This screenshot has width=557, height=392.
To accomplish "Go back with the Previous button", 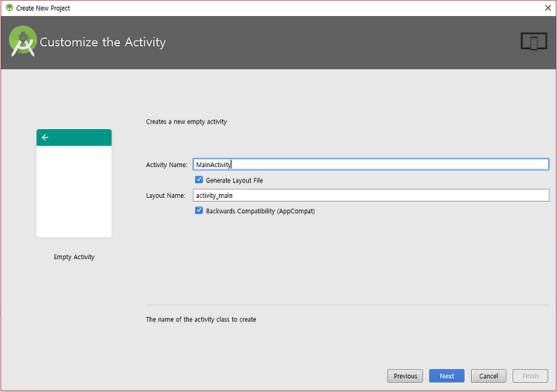I will (405, 376).
